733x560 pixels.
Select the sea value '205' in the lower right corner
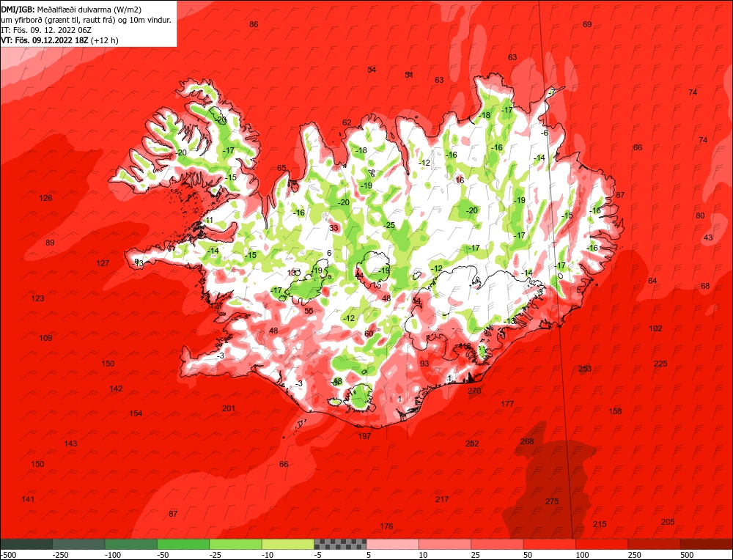click(668, 522)
